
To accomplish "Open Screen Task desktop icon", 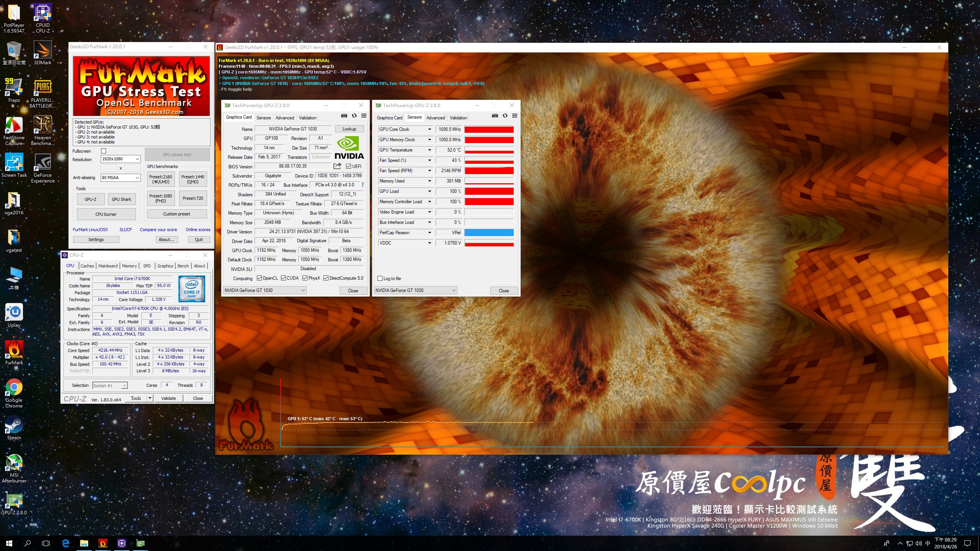I will (x=14, y=166).
